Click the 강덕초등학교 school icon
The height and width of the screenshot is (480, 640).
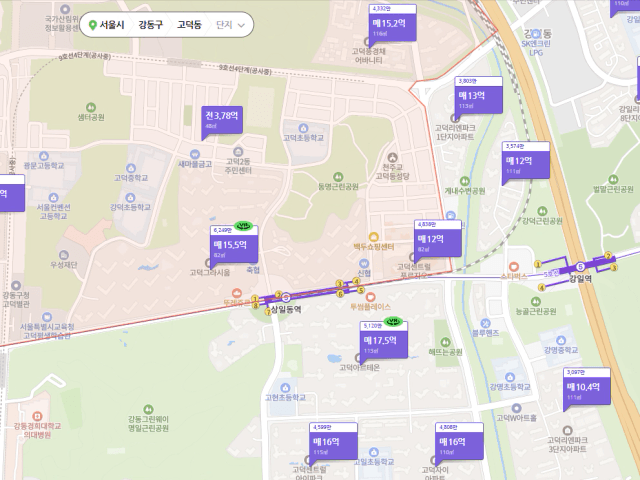tap(130, 198)
